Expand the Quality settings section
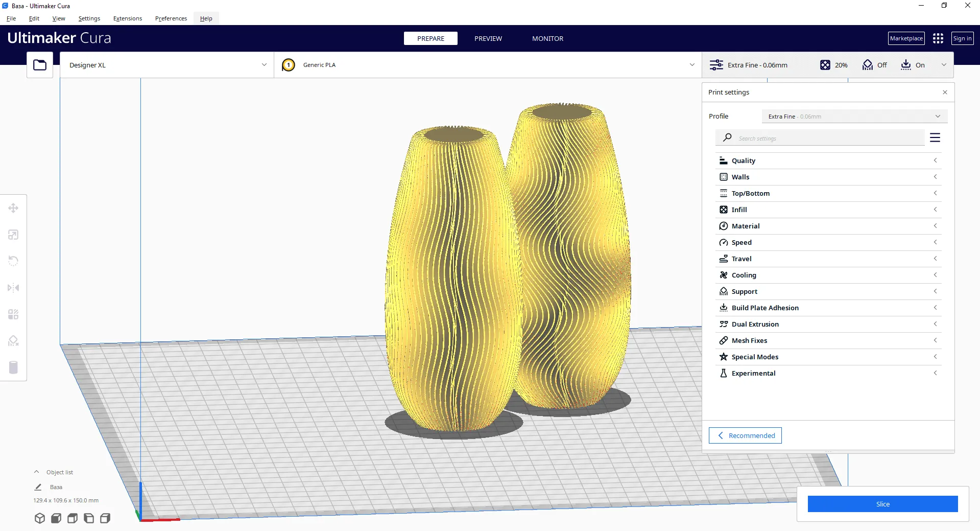This screenshot has width=980, height=531. (827, 160)
